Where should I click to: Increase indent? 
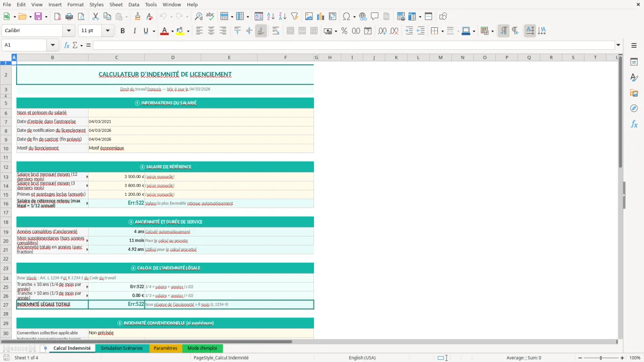[409, 31]
